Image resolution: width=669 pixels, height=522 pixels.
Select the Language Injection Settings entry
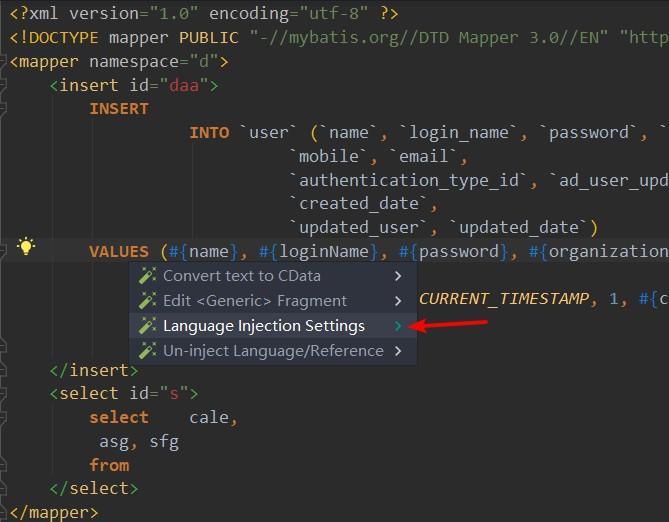(264, 326)
